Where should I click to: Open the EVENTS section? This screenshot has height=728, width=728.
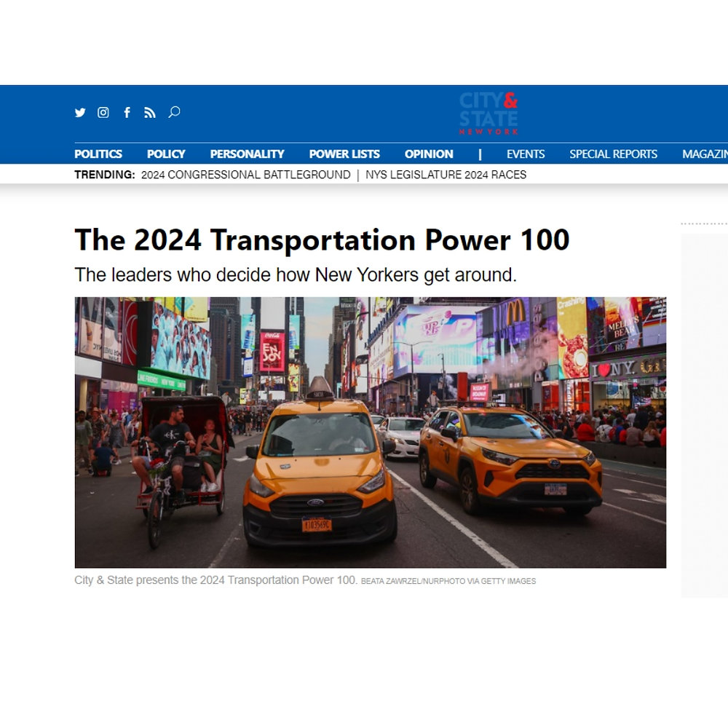(x=526, y=154)
